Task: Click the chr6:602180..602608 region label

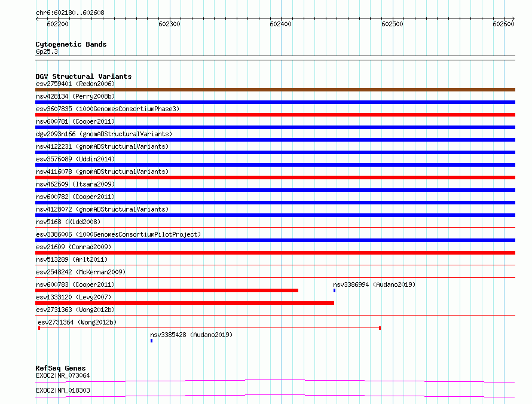Action: 70,13
